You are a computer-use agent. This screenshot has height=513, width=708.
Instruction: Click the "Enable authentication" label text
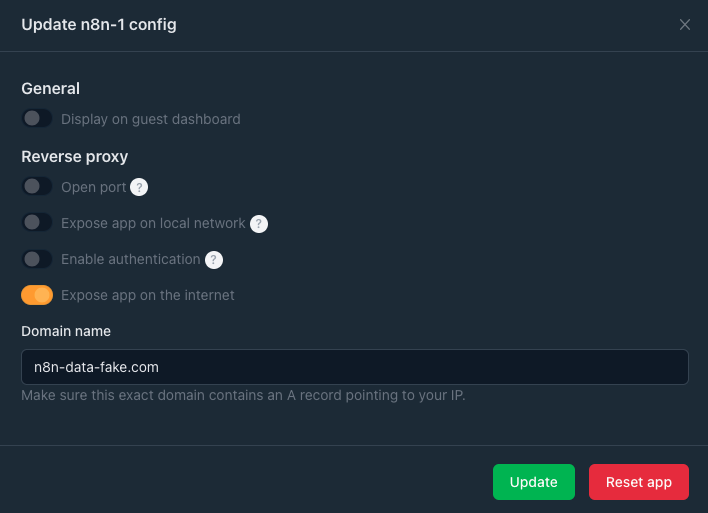click(130, 259)
